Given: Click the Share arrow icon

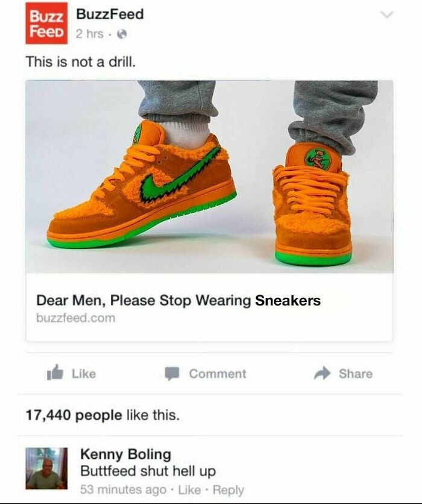Looking at the screenshot, I should tap(322, 373).
